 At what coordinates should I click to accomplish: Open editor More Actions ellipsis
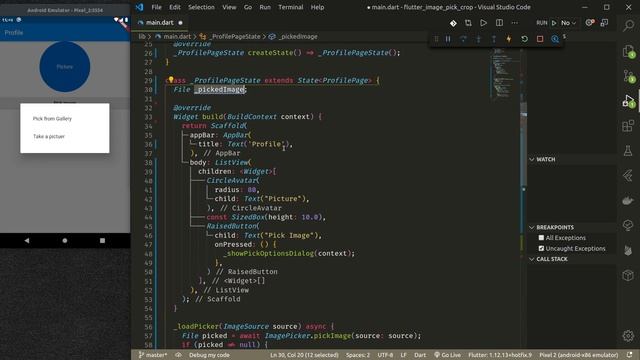tap(515, 23)
